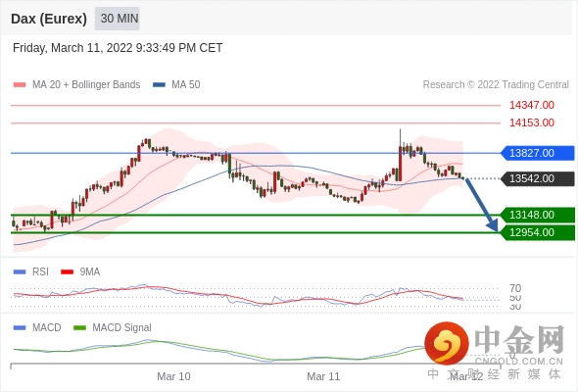Click the Mar 11 date axis label
This screenshot has width=578, height=392.
click(323, 376)
